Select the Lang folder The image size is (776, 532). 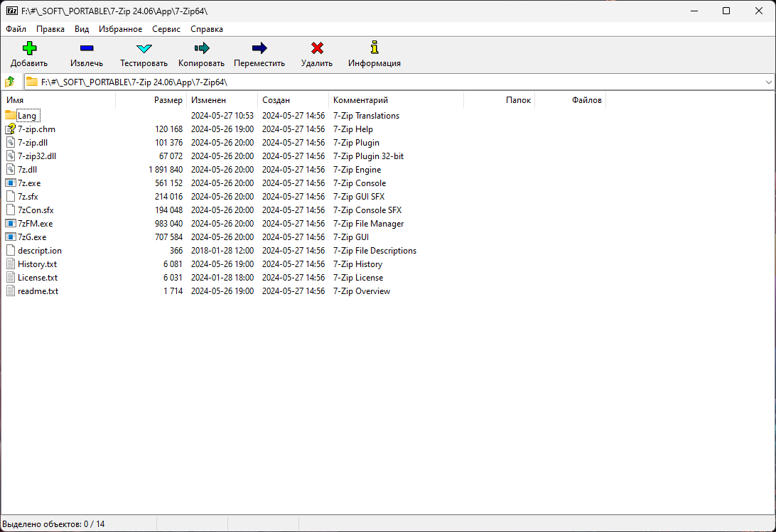(27, 116)
